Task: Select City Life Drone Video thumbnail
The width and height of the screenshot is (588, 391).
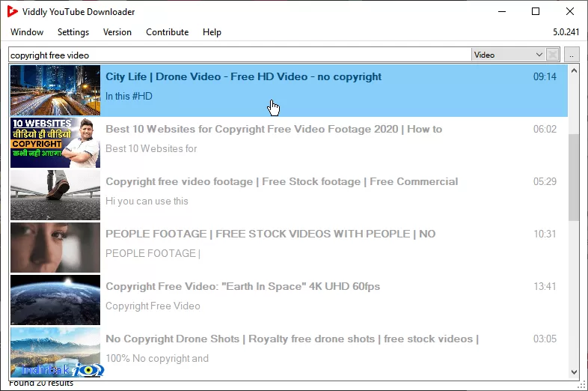Action: pos(55,90)
